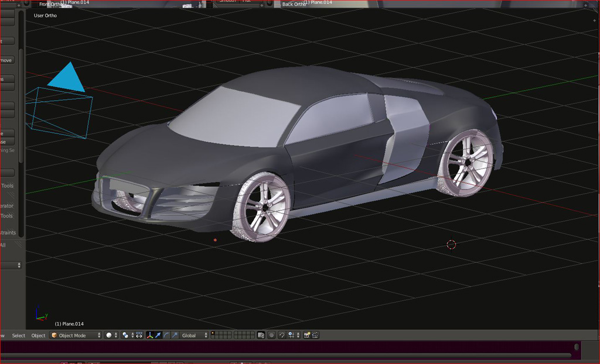Click the Smooth shading button at top
Image resolution: width=600 pixels, height=364 pixels.
pyautogui.click(x=228, y=1)
